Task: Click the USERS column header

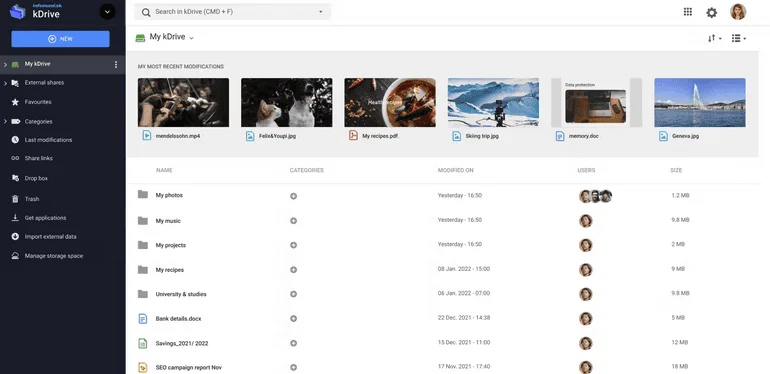Action: pyautogui.click(x=586, y=170)
